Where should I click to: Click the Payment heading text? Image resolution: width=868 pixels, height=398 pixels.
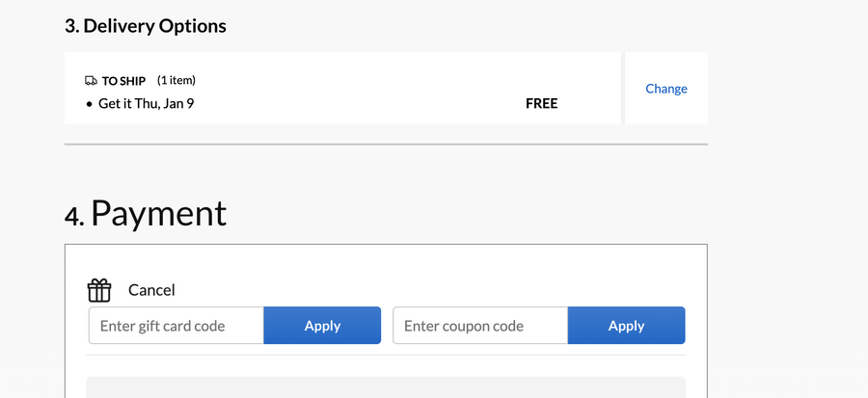pos(159,213)
